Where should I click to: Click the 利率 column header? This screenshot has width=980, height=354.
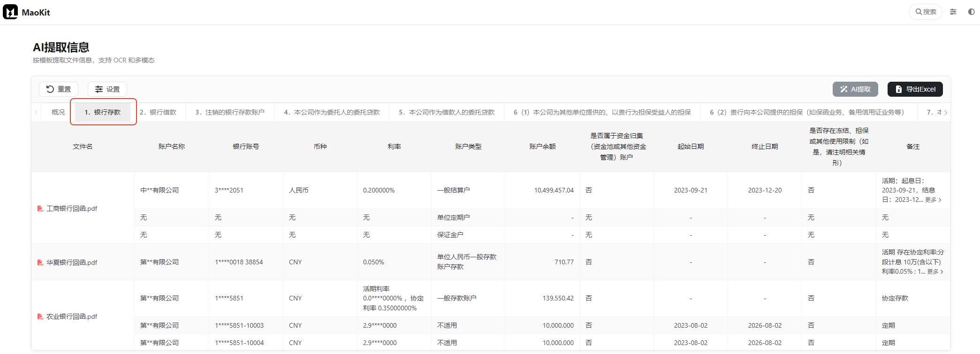(x=394, y=146)
